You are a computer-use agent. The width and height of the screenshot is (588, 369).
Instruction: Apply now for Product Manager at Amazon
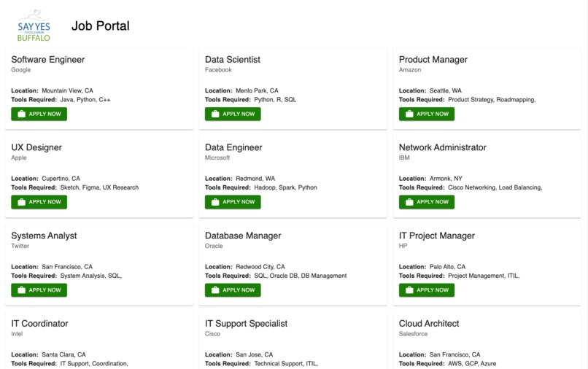coord(427,114)
